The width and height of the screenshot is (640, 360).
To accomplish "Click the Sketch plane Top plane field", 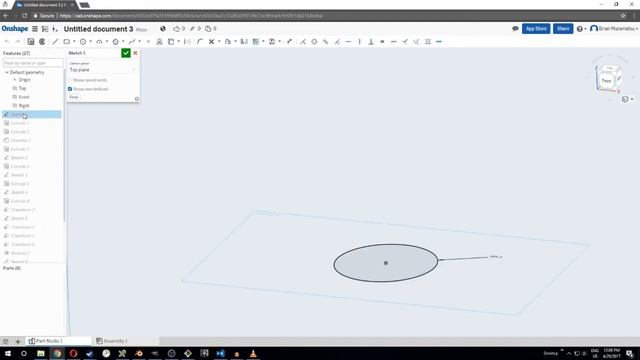I will (102, 70).
